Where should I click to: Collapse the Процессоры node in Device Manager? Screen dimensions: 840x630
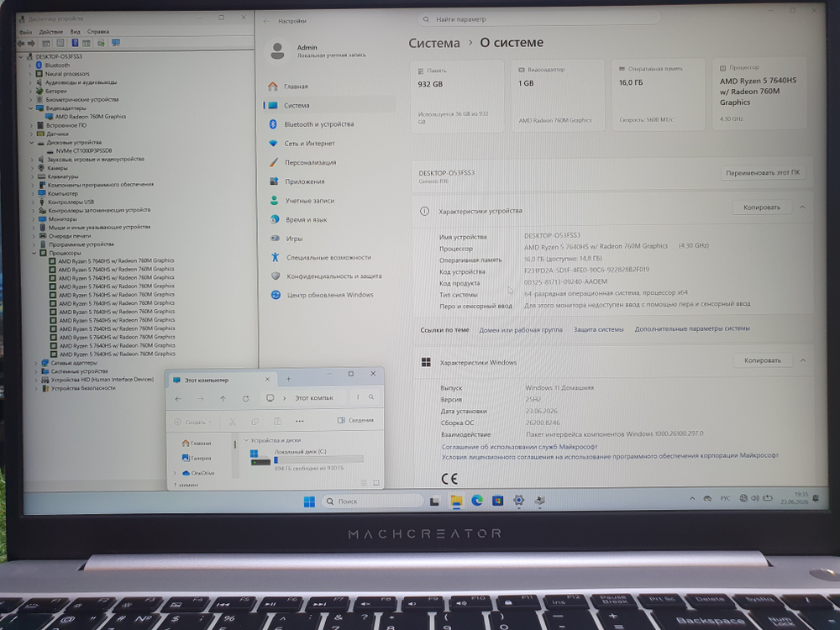pyautogui.click(x=34, y=253)
